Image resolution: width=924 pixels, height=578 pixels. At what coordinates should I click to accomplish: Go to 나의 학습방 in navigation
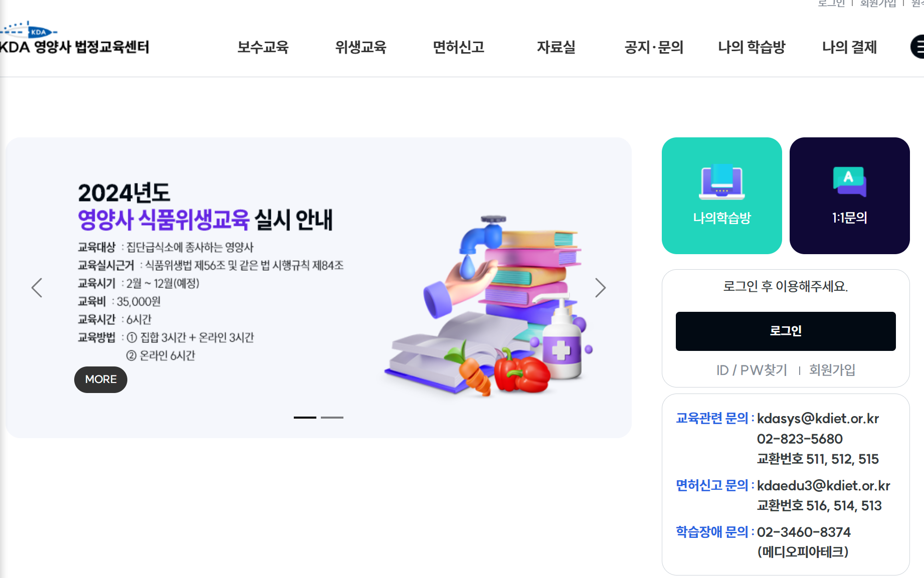[x=752, y=47]
